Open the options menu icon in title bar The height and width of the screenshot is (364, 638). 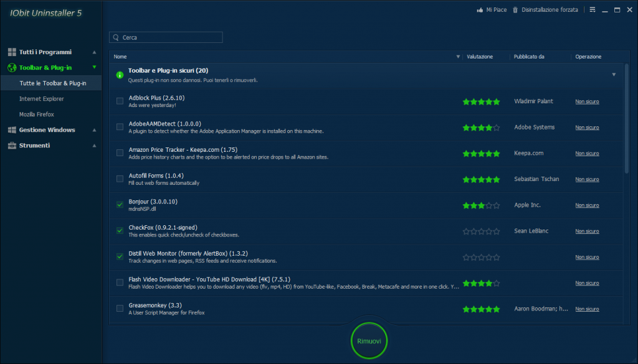tap(593, 10)
